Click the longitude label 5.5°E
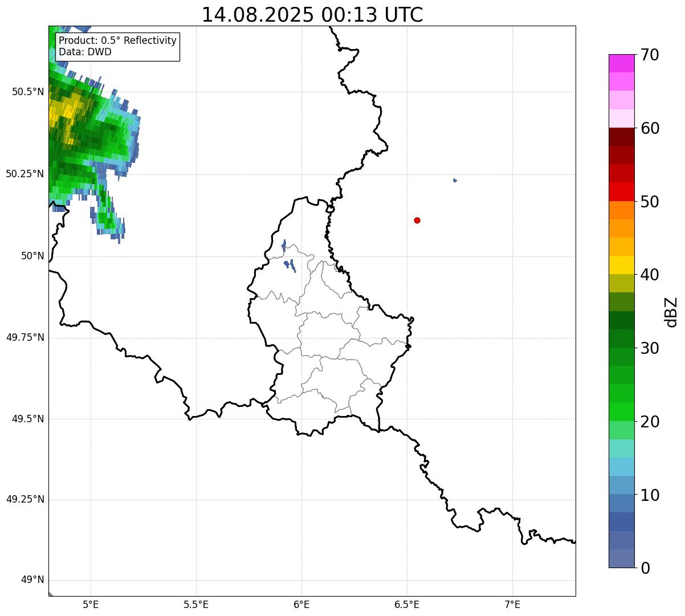The image size is (685, 616). pyautogui.click(x=196, y=605)
